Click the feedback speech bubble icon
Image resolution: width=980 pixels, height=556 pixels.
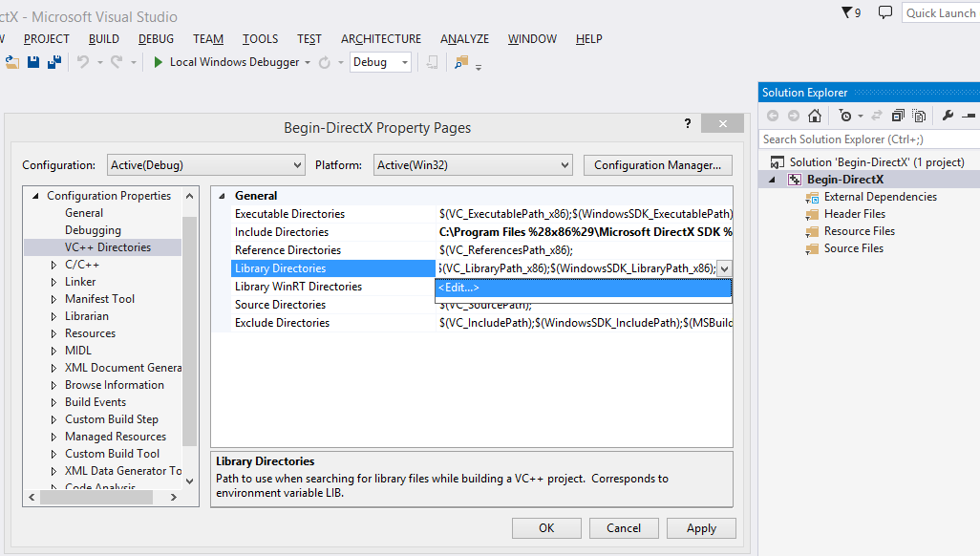point(885,12)
